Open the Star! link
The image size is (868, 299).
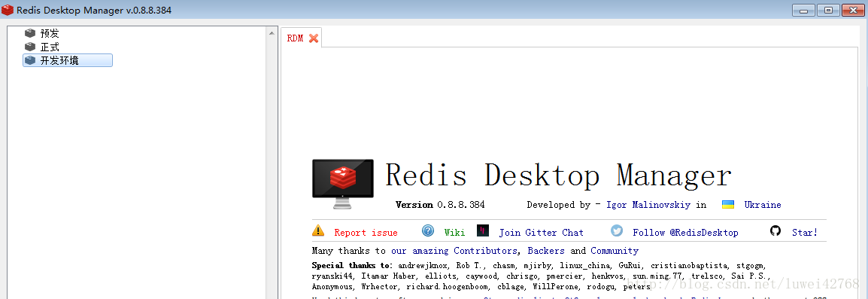(804, 233)
